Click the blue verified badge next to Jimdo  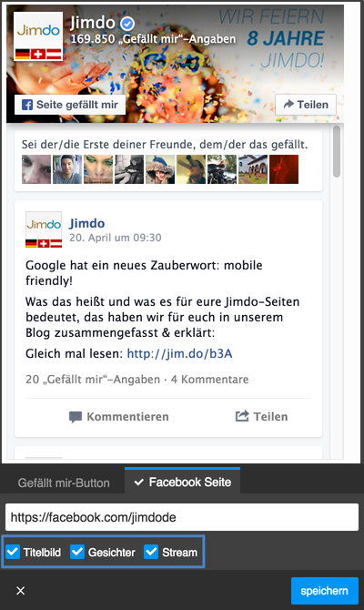coord(126,24)
